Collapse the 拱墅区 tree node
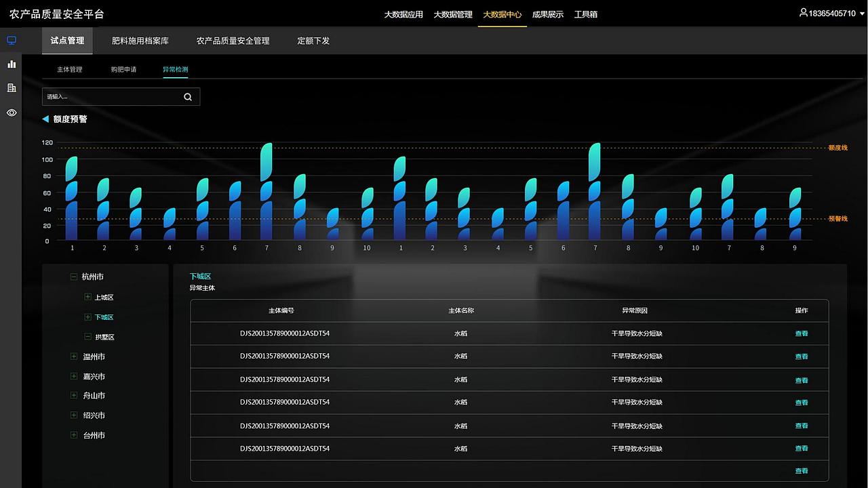 click(87, 337)
